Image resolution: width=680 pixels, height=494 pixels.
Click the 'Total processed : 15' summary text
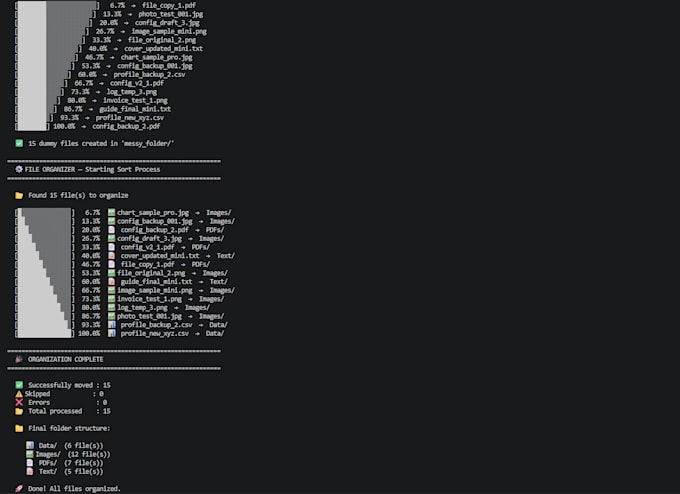[69, 411]
